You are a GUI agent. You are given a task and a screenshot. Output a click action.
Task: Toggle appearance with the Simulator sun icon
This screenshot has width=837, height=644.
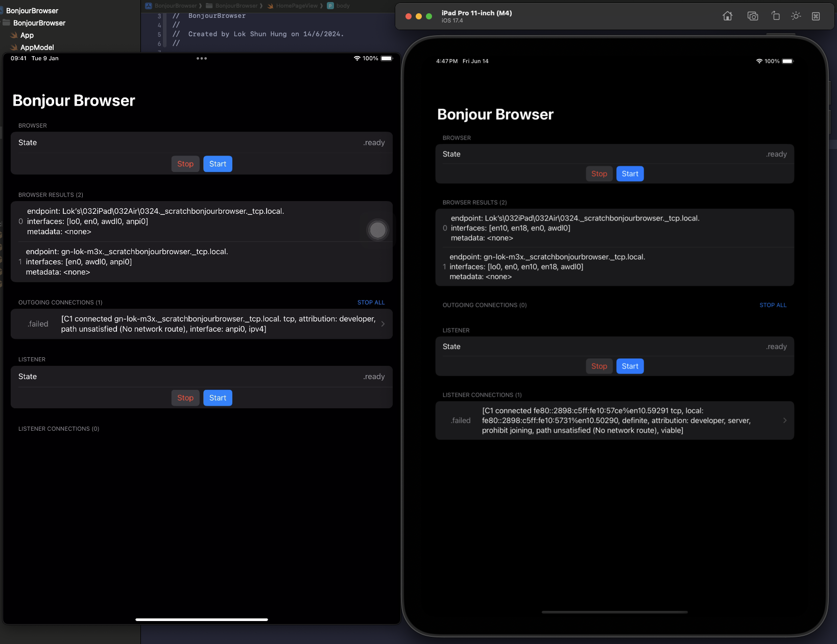[x=796, y=16]
